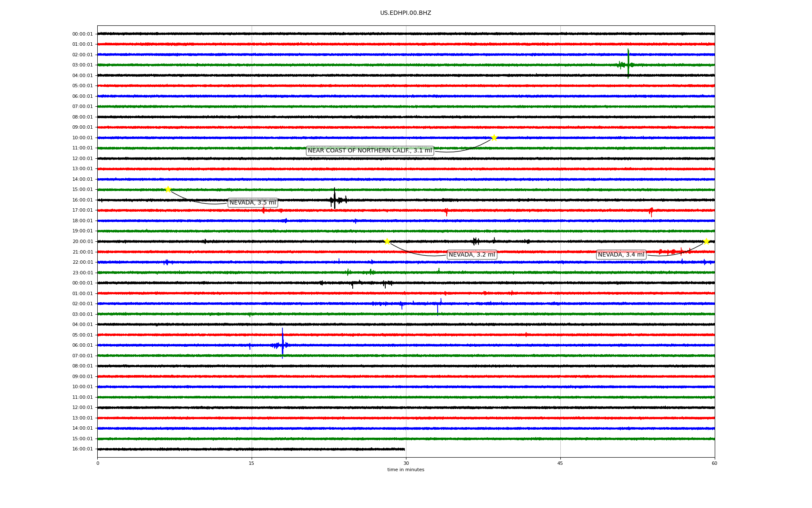Click the 30 tick label on the time axis
This screenshot has height=508, width=812.
(406, 463)
